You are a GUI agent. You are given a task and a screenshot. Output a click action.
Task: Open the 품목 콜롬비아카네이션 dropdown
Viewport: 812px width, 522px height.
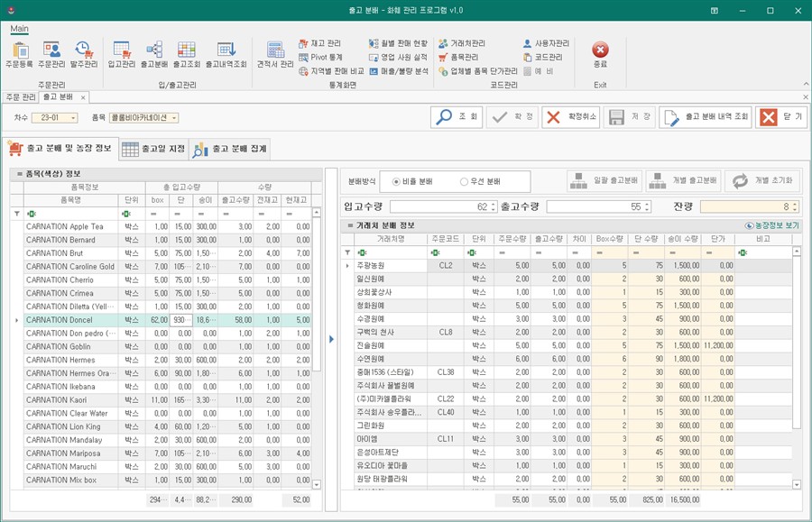tap(174, 118)
